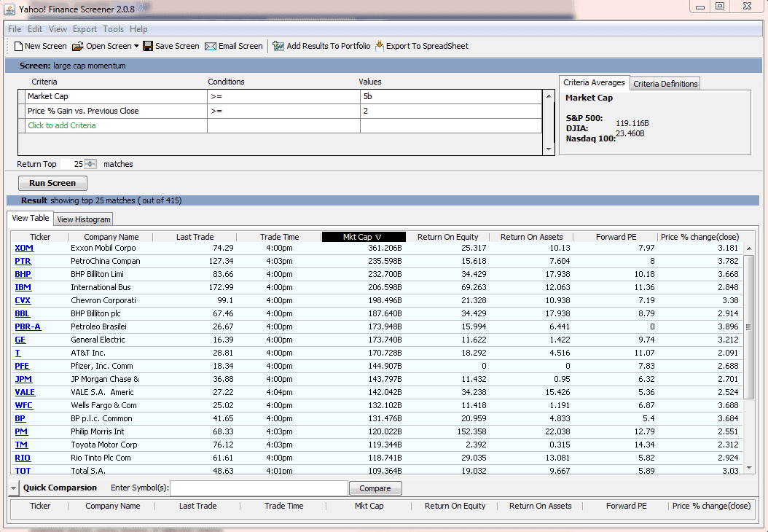Click the green Click to add Criteria row
Image resolution: width=768 pixels, height=532 pixels.
[62, 125]
